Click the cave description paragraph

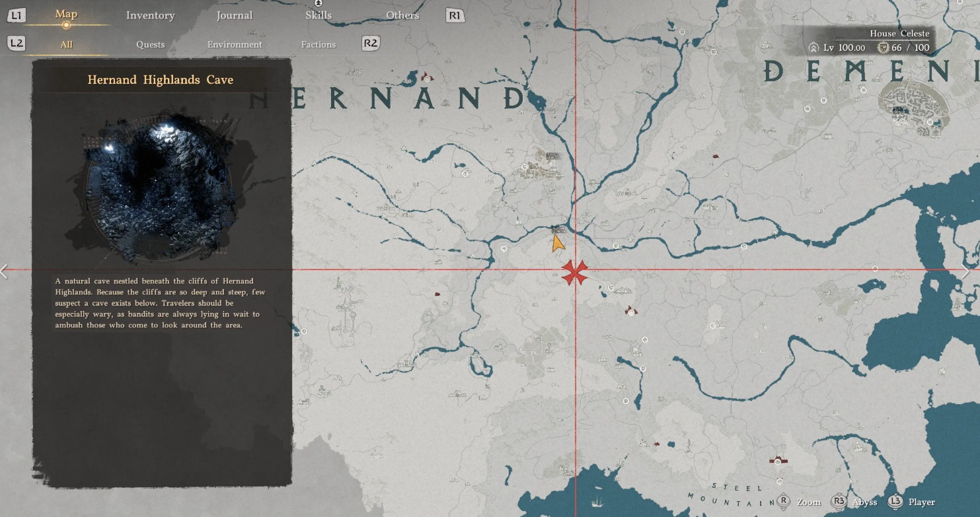pos(161,303)
